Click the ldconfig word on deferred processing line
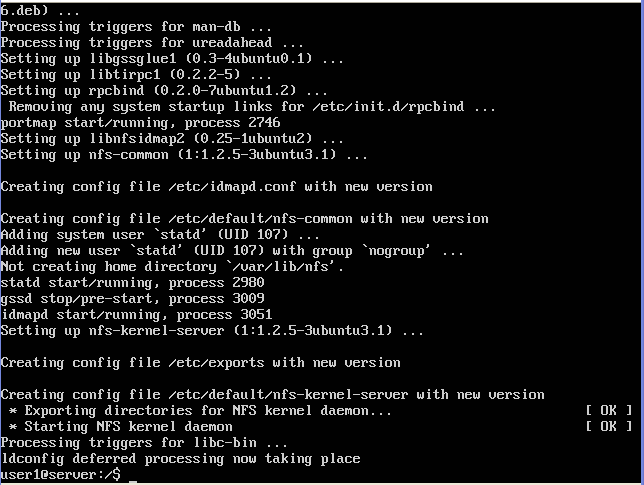 coord(32,459)
